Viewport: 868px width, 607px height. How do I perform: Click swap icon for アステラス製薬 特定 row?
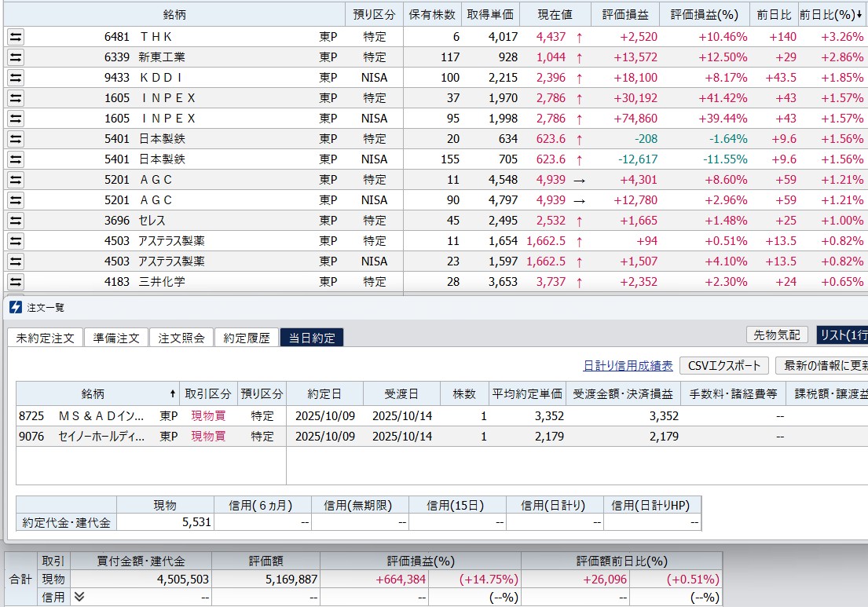coord(16,241)
